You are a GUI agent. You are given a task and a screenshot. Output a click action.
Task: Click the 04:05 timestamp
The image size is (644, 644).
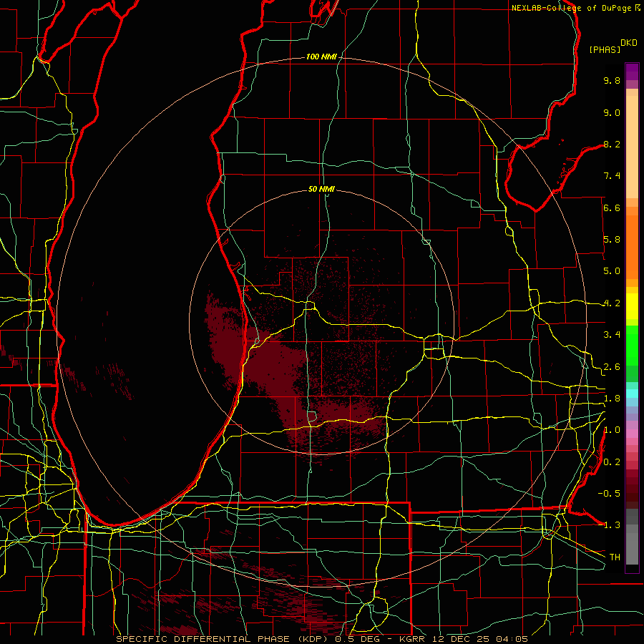point(512,639)
